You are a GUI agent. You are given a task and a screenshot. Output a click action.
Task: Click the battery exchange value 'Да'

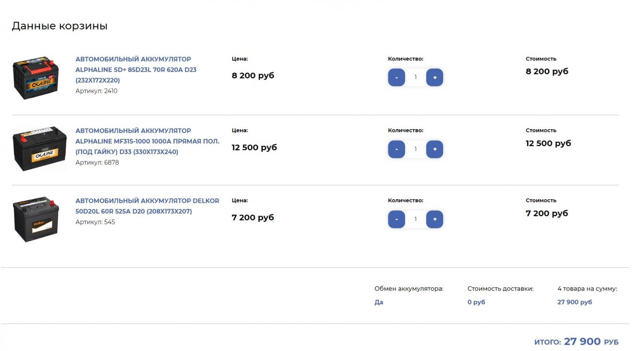pyautogui.click(x=379, y=303)
